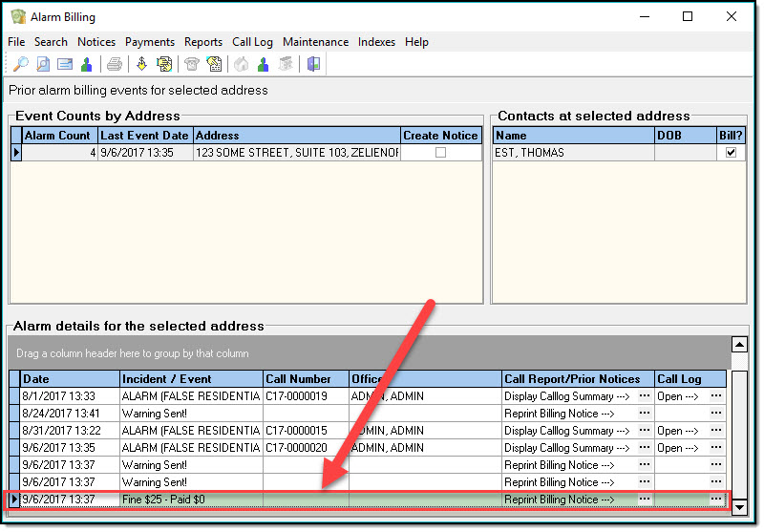Open the Payments menu
Image resolution: width=764 pixels, height=532 pixels.
[150, 42]
